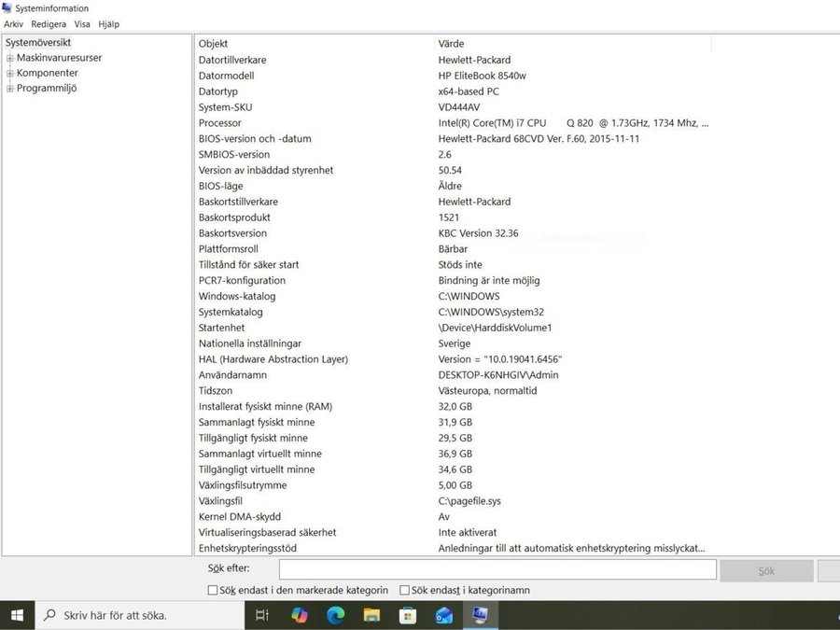
Task: Open the Hjälp menu
Action: click(108, 24)
